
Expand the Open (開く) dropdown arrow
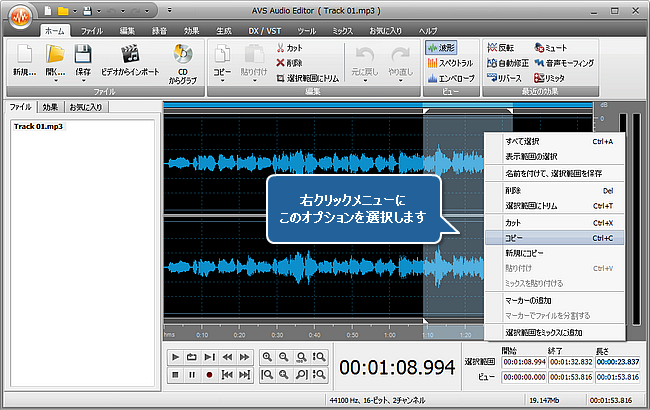(56, 80)
